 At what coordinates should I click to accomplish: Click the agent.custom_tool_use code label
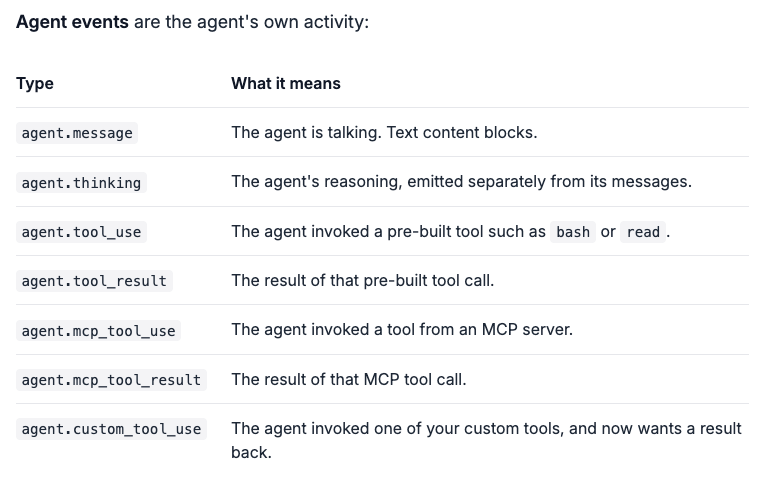pos(111,429)
